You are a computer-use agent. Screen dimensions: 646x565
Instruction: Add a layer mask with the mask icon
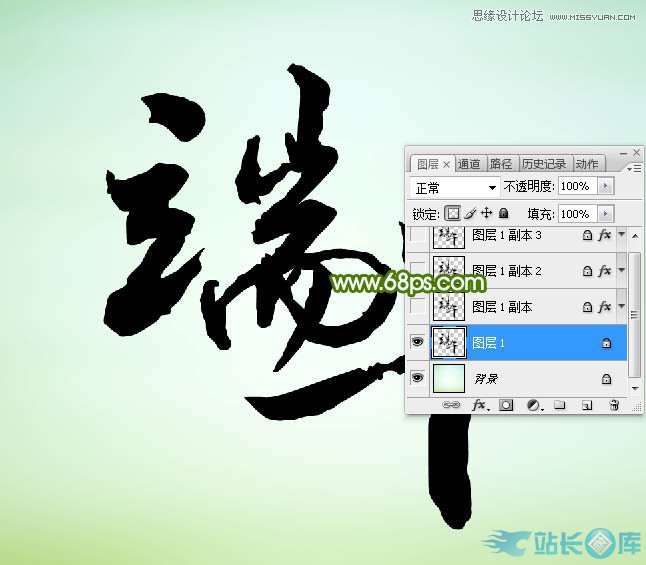tap(506, 405)
